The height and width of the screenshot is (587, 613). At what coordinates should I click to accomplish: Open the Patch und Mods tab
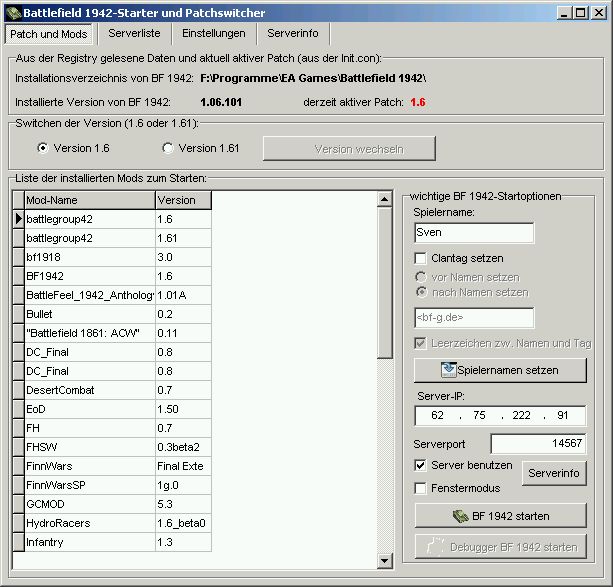point(48,34)
